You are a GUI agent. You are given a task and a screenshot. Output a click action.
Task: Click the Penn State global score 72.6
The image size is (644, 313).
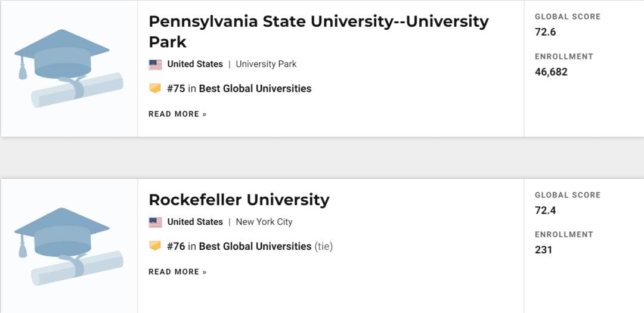pyautogui.click(x=546, y=32)
